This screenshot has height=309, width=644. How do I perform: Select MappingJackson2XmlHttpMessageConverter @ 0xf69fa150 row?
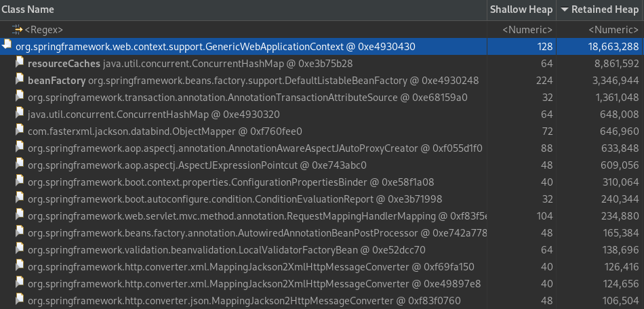pos(322,267)
